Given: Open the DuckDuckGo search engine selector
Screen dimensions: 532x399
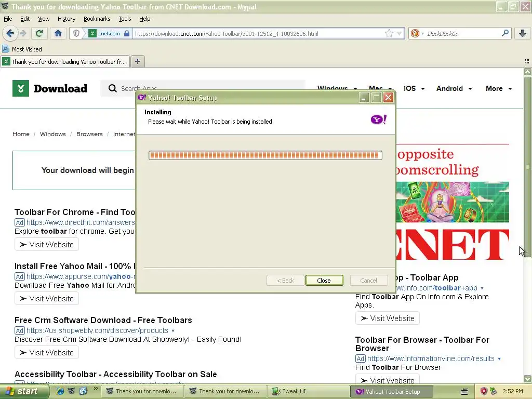Looking at the screenshot, I should [x=417, y=33].
